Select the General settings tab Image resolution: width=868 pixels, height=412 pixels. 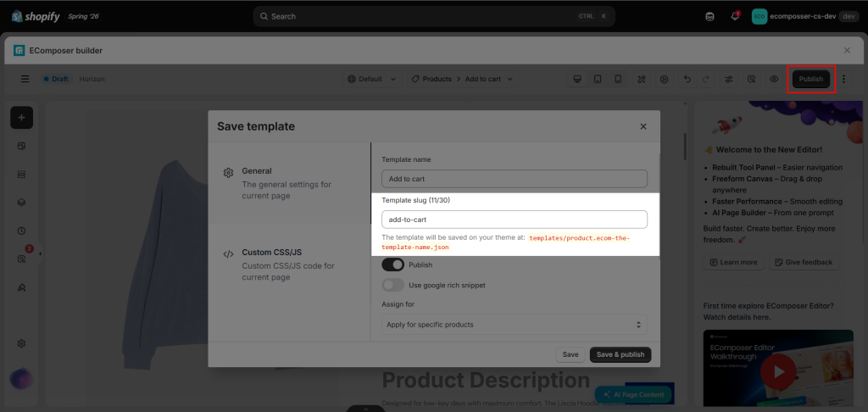289,183
